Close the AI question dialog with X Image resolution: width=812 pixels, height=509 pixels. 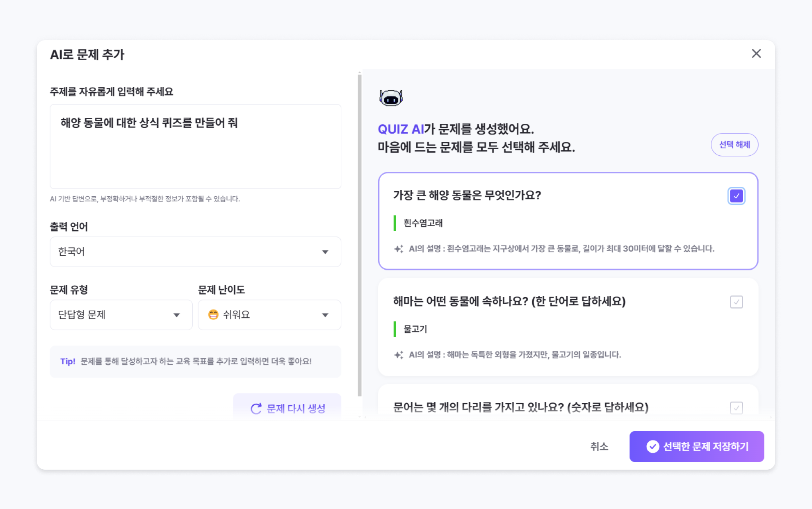tap(756, 54)
